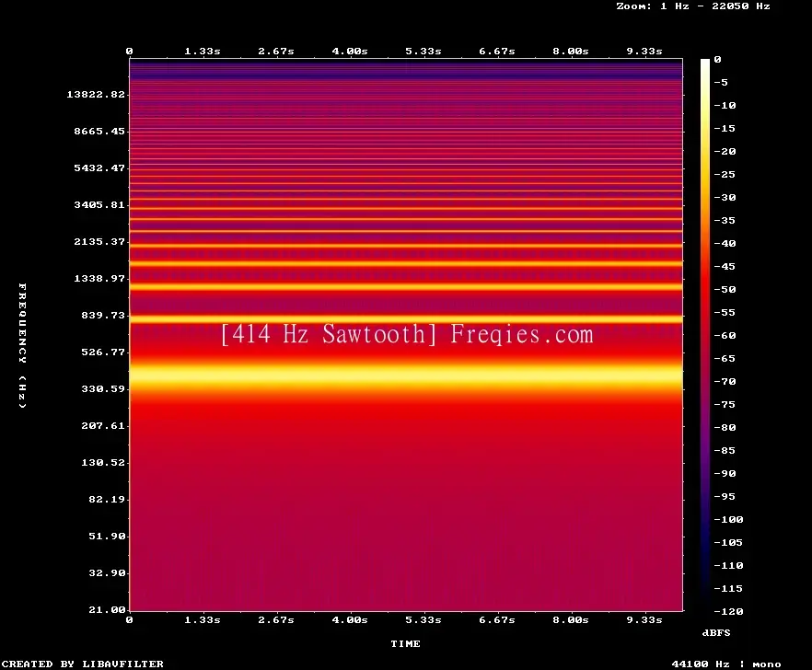Click the Zoom 1 Hz - 22050 Hz text
Image resolution: width=812 pixels, height=670 pixels.
tap(693, 6)
